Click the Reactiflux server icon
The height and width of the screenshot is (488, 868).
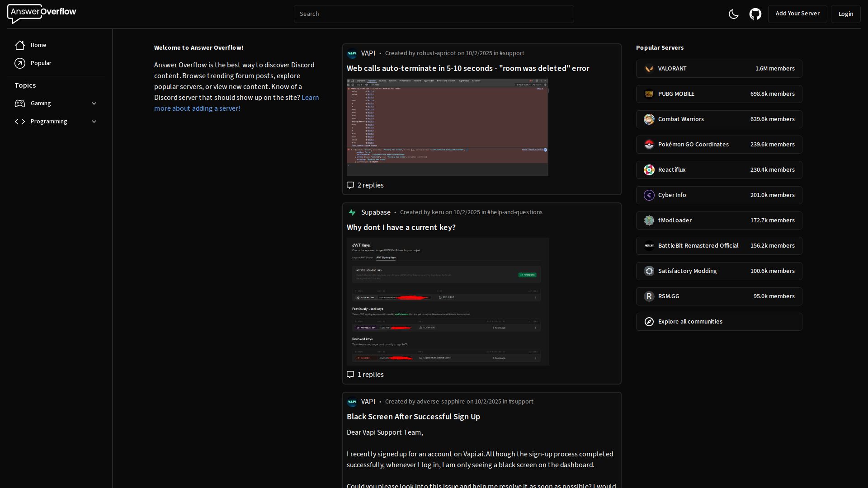(649, 170)
